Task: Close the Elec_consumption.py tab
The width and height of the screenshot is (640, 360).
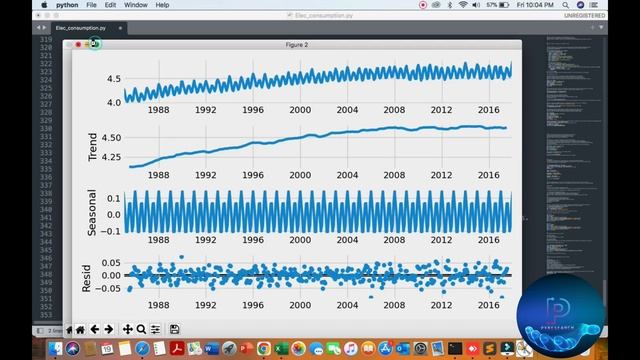Action: pyautogui.click(x=120, y=28)
